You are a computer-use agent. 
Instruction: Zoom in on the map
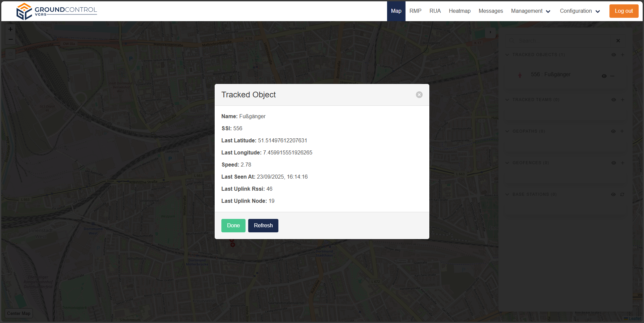10,30
